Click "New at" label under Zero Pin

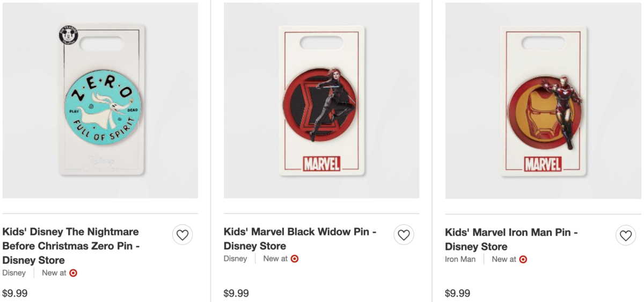coord(54,273)
